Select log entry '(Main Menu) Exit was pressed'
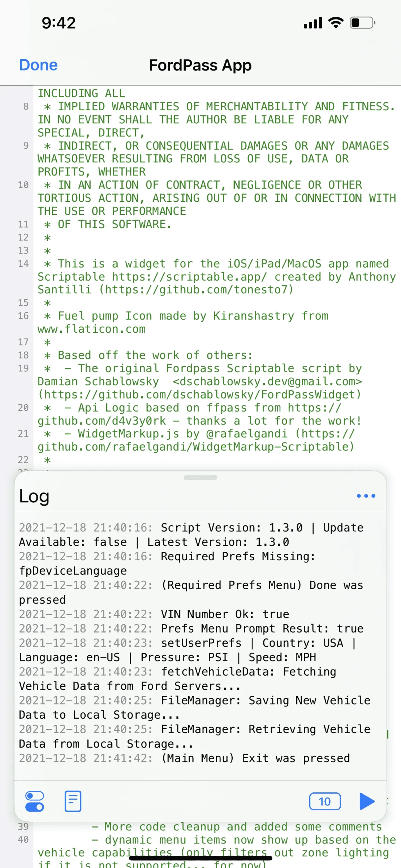This screenshot has width=401, height=868. [255, 758]
